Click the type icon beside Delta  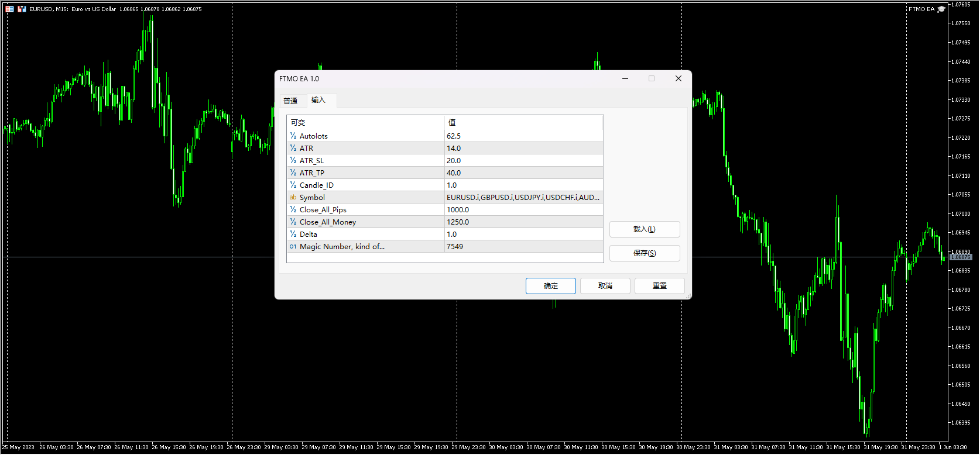pyautogui.click(x=293, y=234)
